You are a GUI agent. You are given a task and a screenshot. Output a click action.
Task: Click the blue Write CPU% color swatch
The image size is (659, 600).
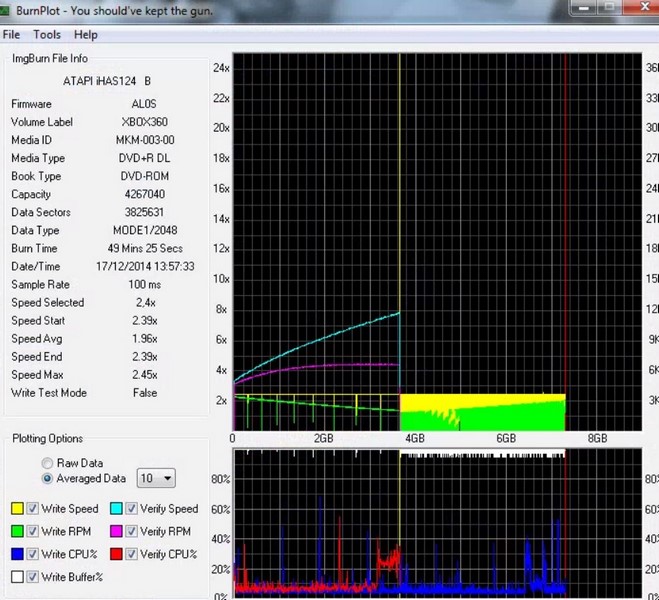click(x=16, y=554)
